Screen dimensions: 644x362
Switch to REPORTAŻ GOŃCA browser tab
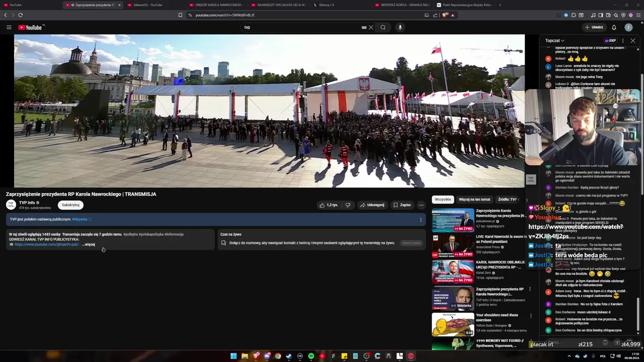[x=401, y=5]
